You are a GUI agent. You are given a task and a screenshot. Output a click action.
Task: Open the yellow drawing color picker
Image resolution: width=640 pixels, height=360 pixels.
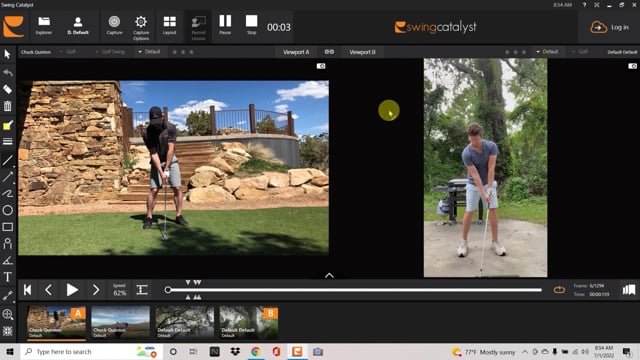(x=7, y=125)
